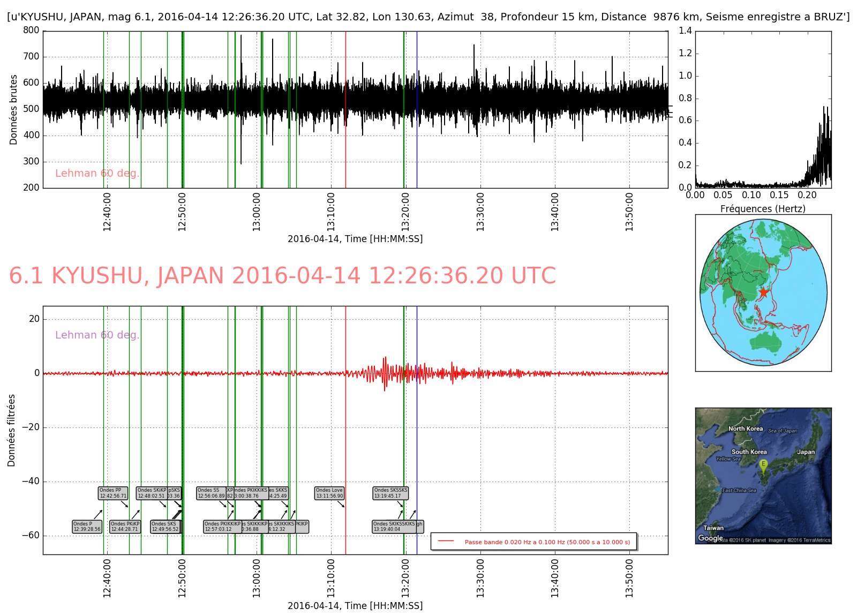Click the Japan label on satellite map
The height and width of the screenshot is (616, 857).
[806, 452]
